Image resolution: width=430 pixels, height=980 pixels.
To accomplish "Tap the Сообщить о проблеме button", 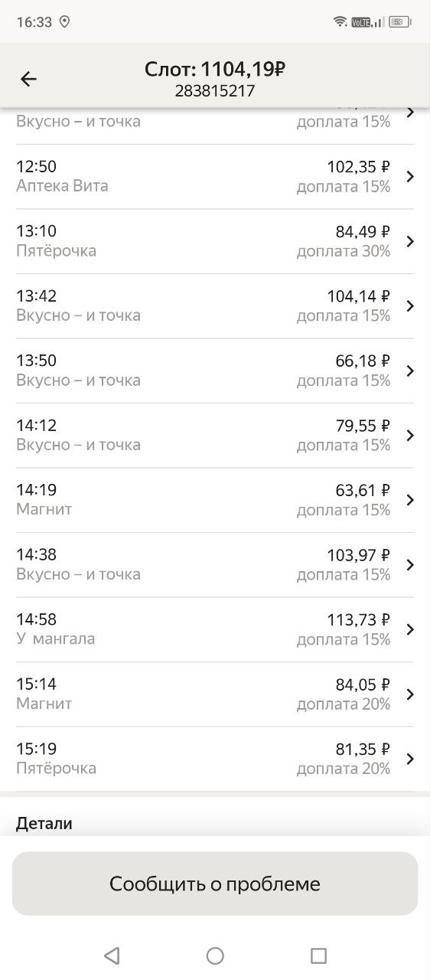I will [x=215, y=884].
